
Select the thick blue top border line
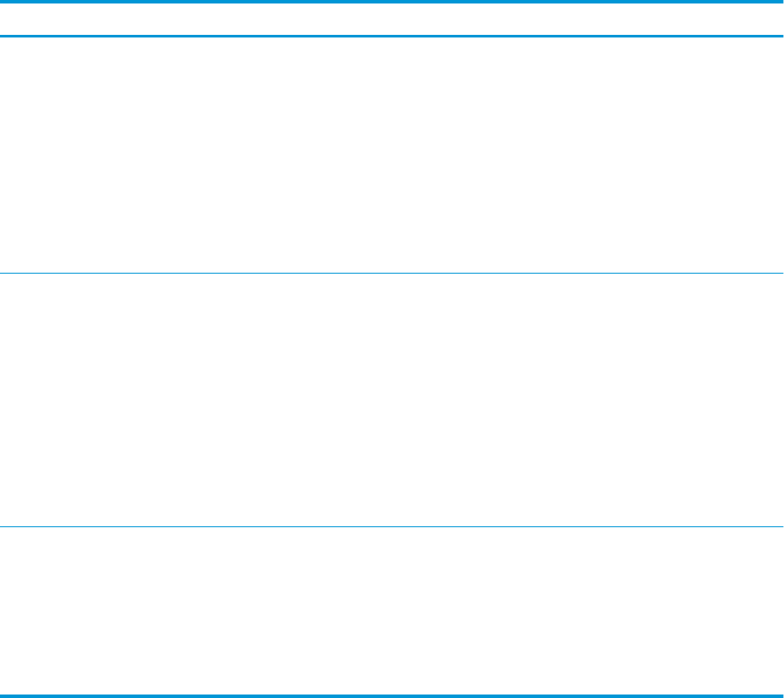[x=391, y=2]
